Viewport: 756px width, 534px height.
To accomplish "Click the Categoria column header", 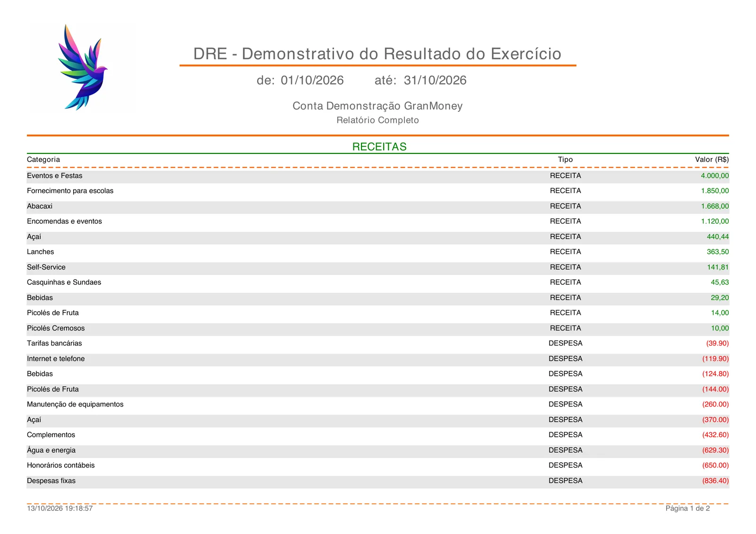I will point(43,160).
